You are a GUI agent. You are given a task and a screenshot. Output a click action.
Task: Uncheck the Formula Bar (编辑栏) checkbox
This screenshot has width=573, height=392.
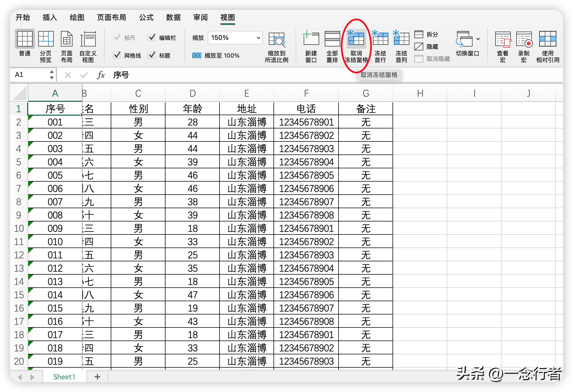[152, 38]
